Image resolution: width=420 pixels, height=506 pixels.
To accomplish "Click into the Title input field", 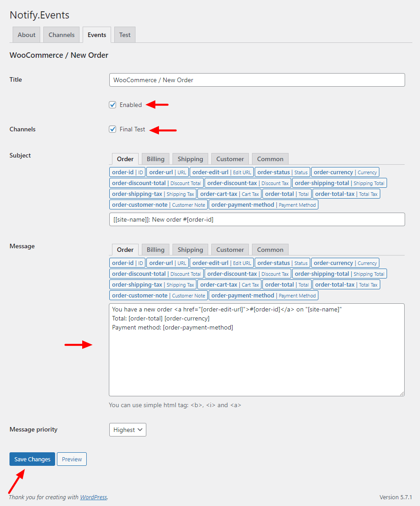I will tap(257, 80).
